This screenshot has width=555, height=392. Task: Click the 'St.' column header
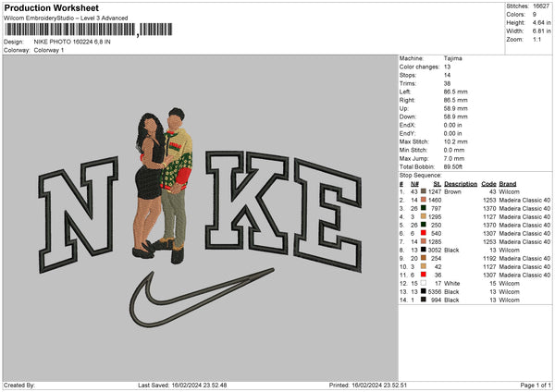[438, 184]
